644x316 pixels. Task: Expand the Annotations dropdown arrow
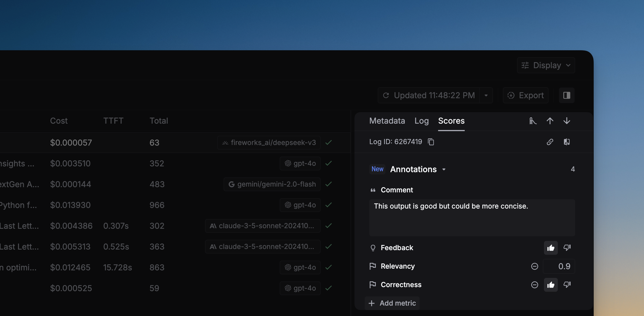tap(444, 169)
